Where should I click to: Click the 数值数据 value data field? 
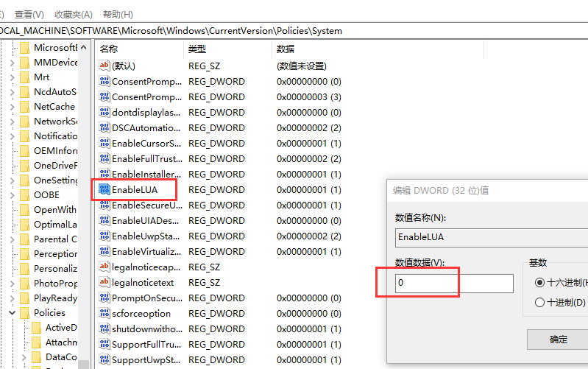point(454,284)
